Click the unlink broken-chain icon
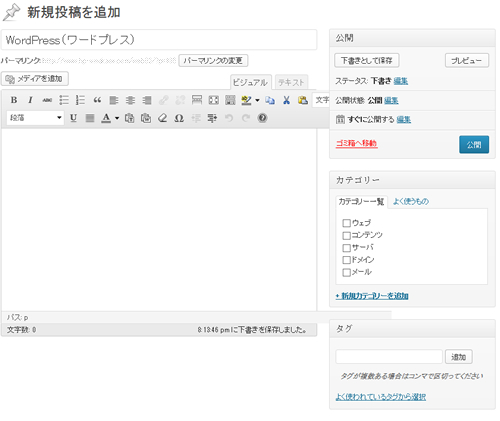500x421 pixels. pyautogui.click(x=180, y=100)
